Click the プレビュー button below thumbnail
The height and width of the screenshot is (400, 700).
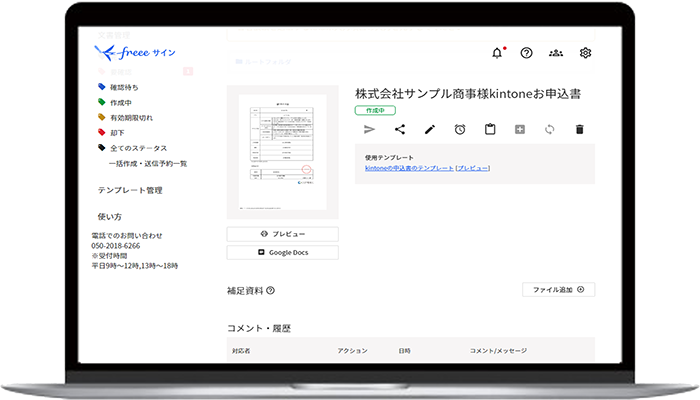click(x=283, y=234)
